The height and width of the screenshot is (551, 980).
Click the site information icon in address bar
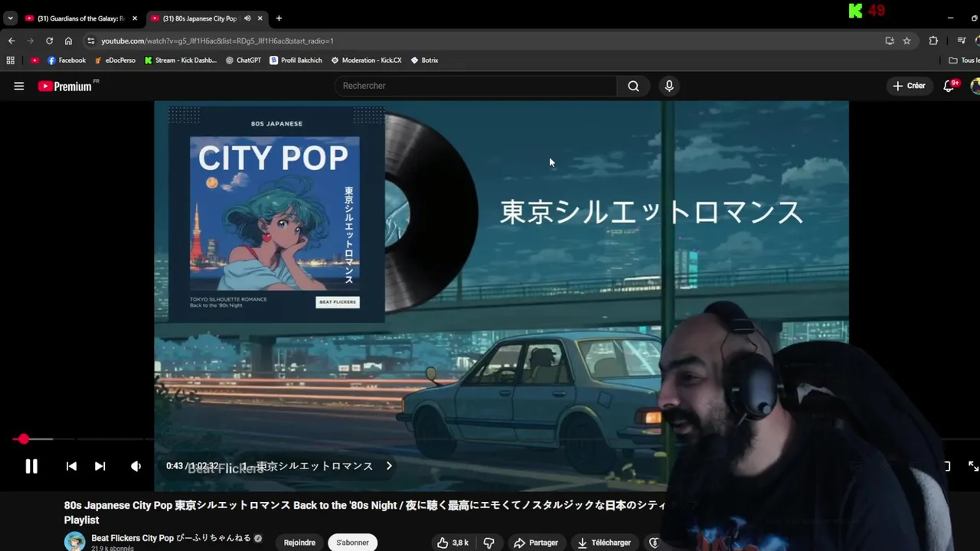91,41
